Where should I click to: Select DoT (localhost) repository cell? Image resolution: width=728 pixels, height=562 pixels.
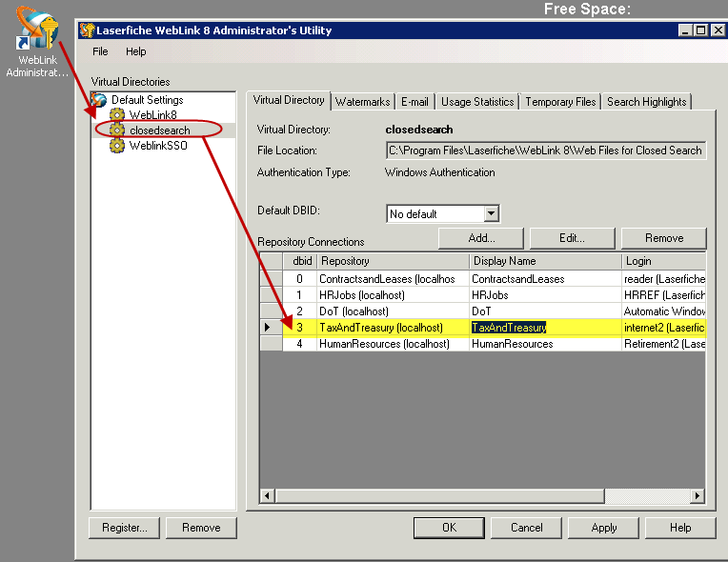pos(394,311)
